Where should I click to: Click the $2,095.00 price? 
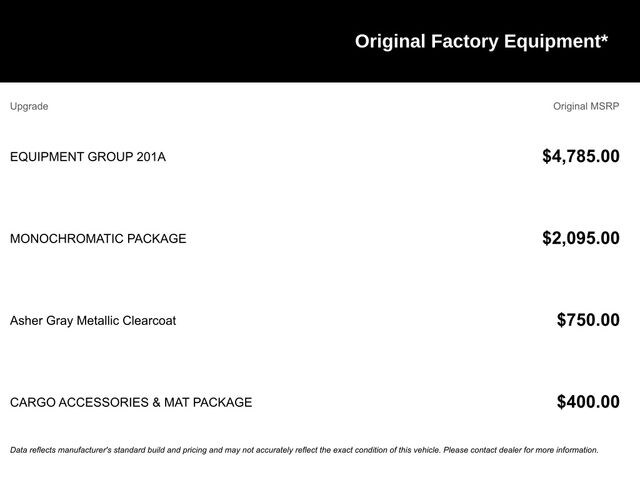[x=580, y=238]
